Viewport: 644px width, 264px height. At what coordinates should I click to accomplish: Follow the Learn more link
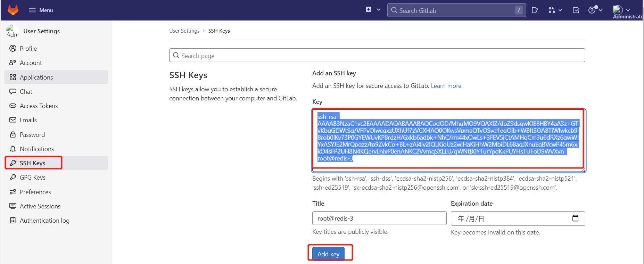(447, 85)
